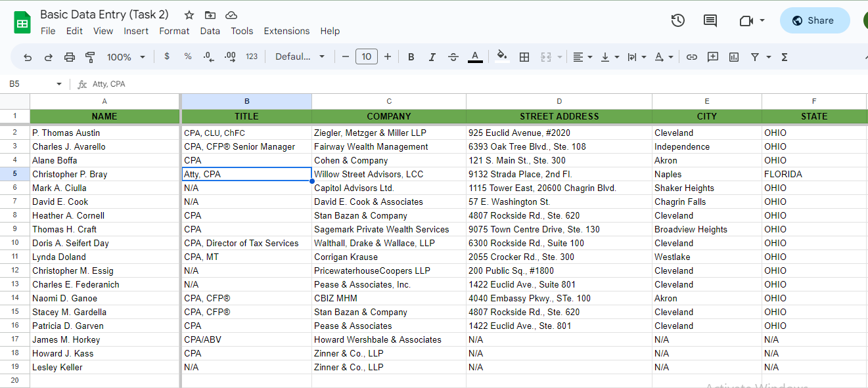Select the FLORIDA state cell
Viewport: 868px width, 388px height.
point(814,174)
